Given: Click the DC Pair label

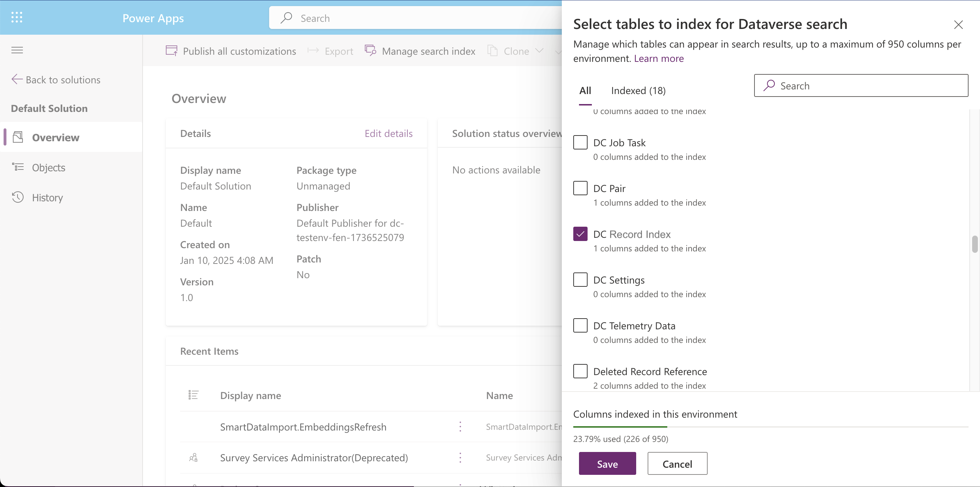Looking at the screenshot, I should [x=609, y=188].
